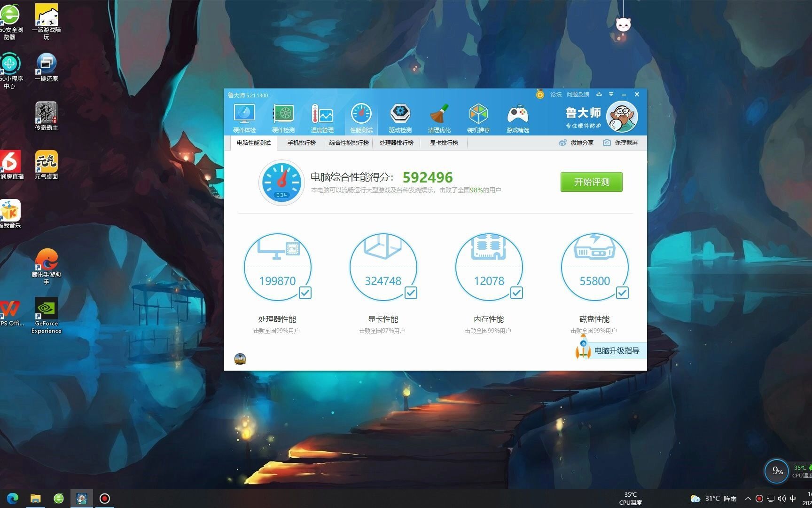Click the blue speedometer gauge icon
Image resolution: width=812 pixels, height=508 pixels.
pos(281,183)
